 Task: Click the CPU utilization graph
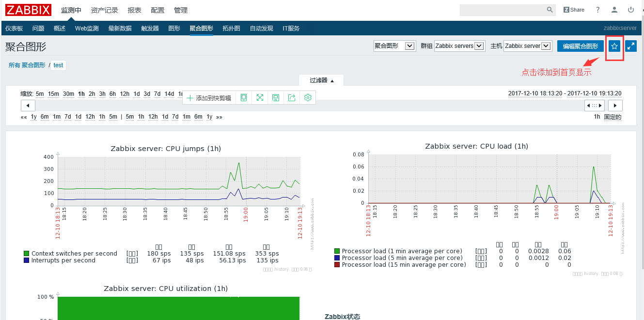167,302
